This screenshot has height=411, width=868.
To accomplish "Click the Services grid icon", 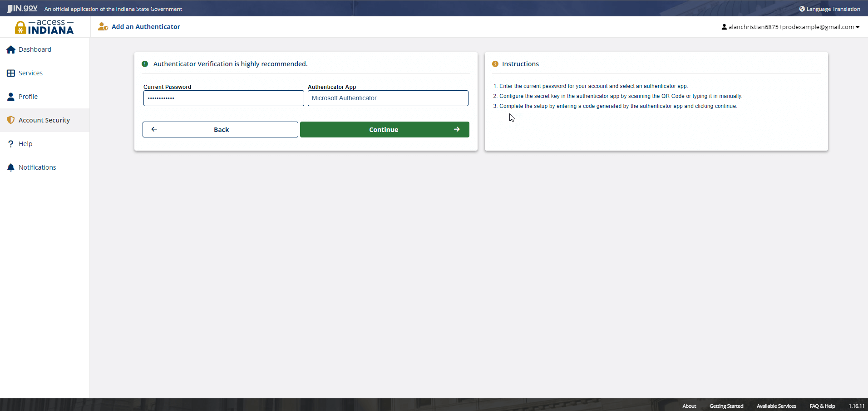I will pos(11,73).
